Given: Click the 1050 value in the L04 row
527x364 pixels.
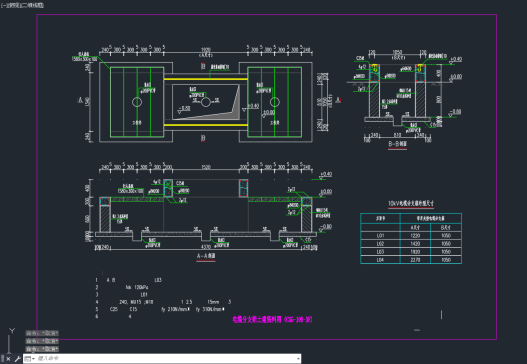Looking at the screenshot, I should (x=446, y=260).
